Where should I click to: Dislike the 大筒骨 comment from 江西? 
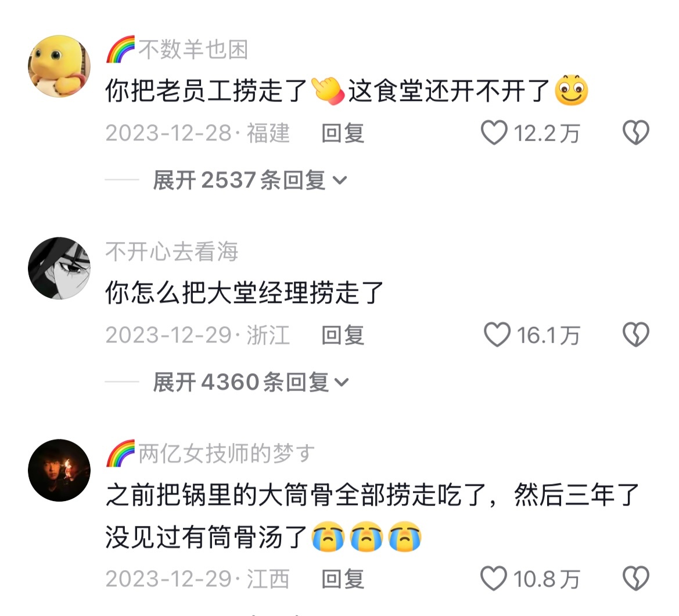pyautogui.click(x=635, y=578)
